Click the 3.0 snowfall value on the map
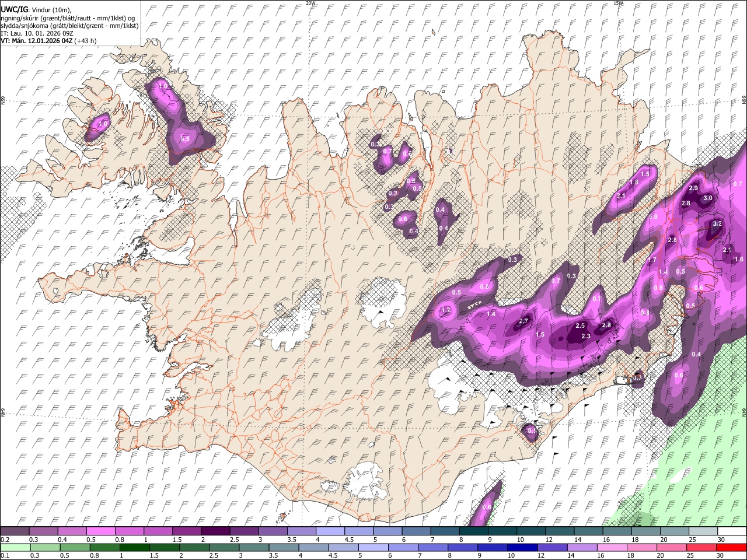The height and width of the screenshot is (560, 747). click(708, 198)
